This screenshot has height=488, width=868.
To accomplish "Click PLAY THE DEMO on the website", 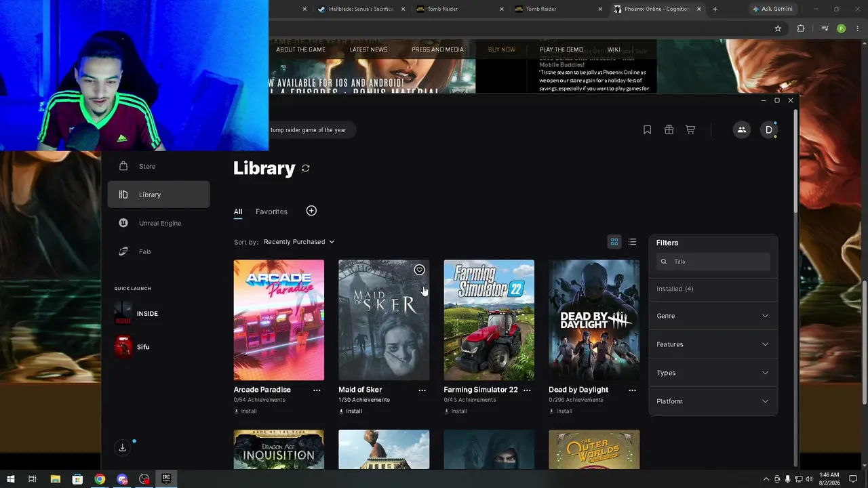I will pos(561,49).
